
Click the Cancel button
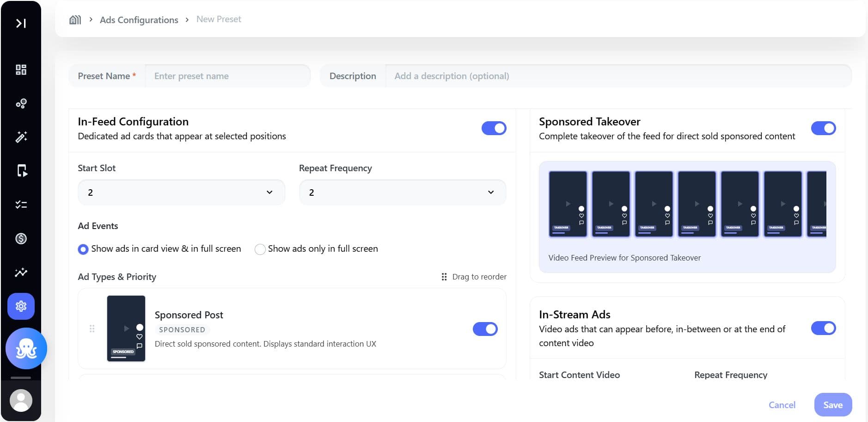[782, 405]
